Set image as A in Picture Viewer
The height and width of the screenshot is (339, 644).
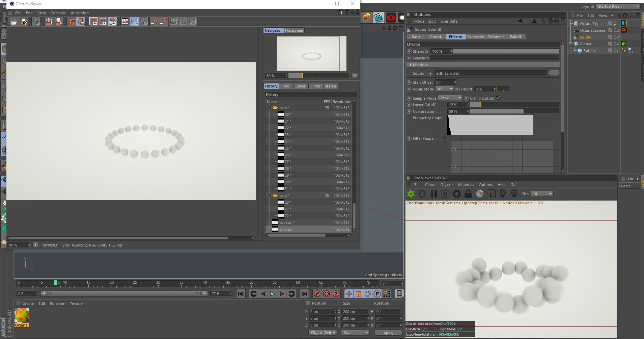154,22
